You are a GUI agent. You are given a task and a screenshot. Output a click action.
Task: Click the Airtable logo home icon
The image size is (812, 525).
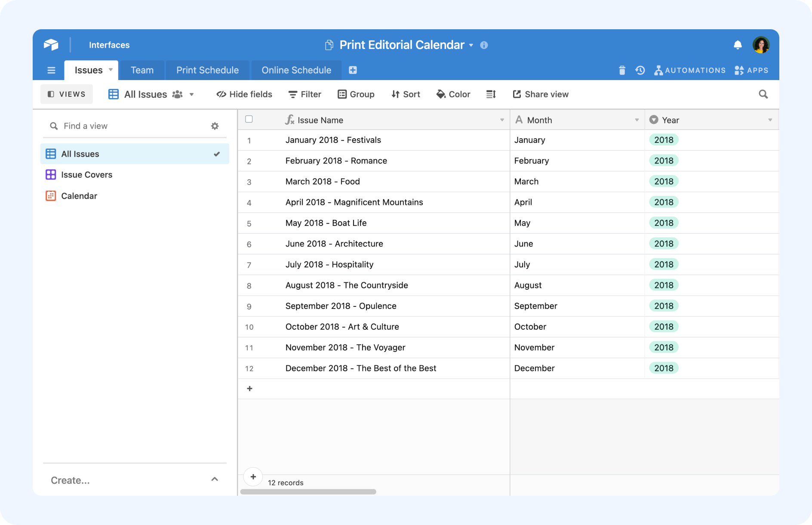click(51, 45)
